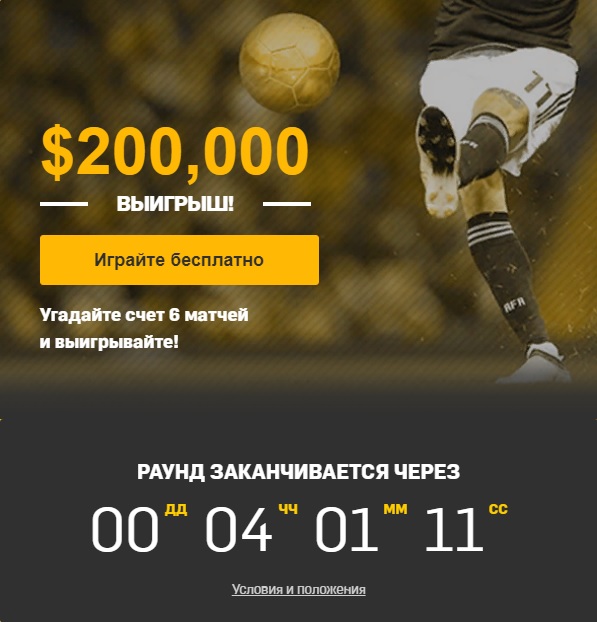Image resolution: width=597 pixels, height=622 pixels.
Task: Click the 'Угадайте счет 6 матчей' text
Action: 144,315
